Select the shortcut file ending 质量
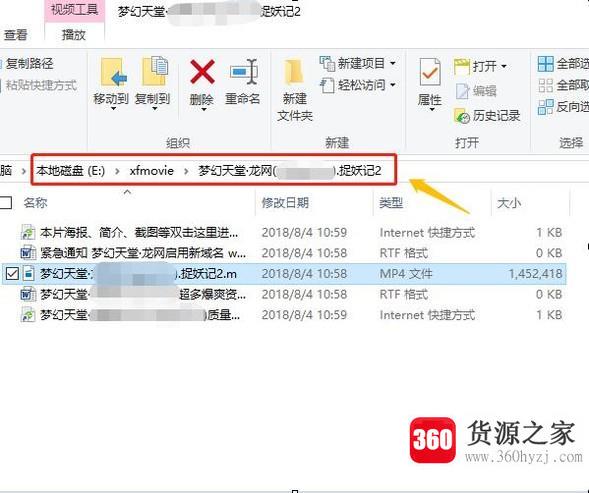The image size is (589, 493). [140, 315]
